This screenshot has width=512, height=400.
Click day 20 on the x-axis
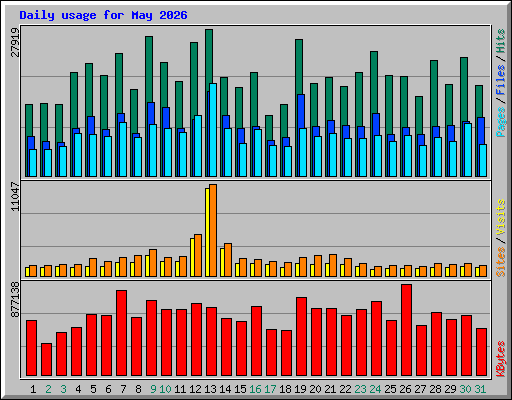point(315,389)
